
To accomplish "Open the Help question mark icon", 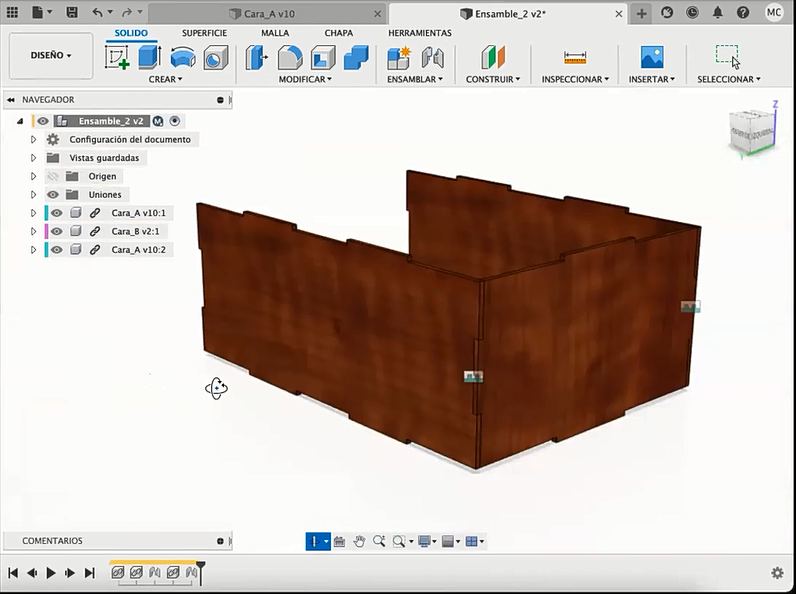I will click(743, 13).
